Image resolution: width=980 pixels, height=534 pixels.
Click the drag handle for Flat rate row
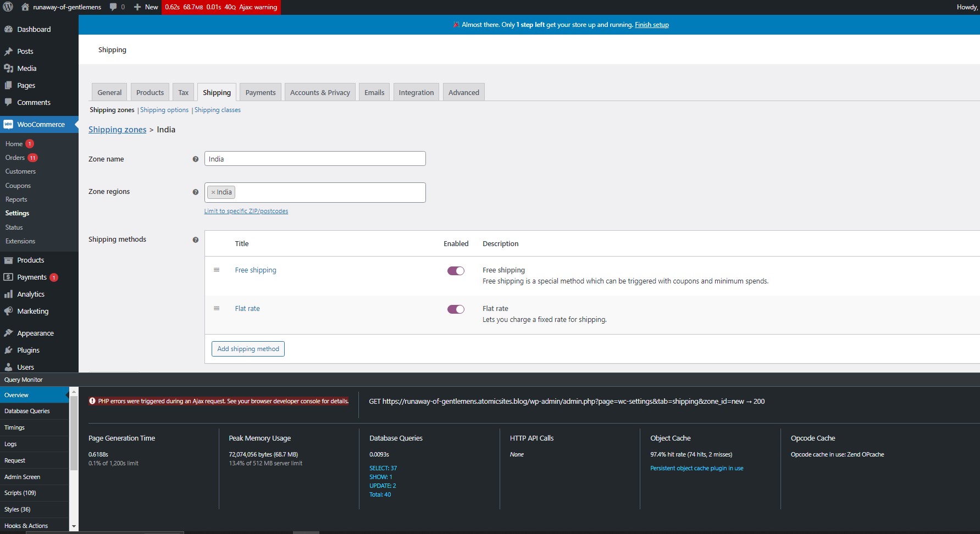(217, 308)
